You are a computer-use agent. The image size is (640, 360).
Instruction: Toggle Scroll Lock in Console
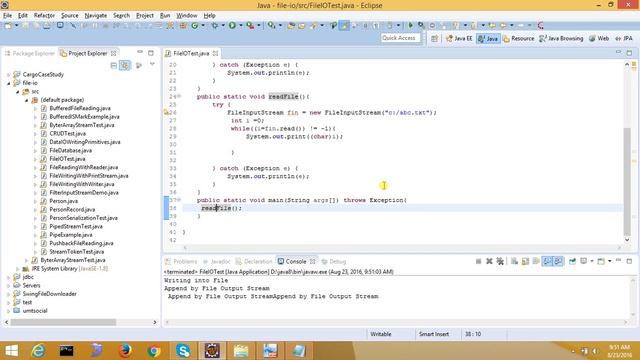point(525,261)
